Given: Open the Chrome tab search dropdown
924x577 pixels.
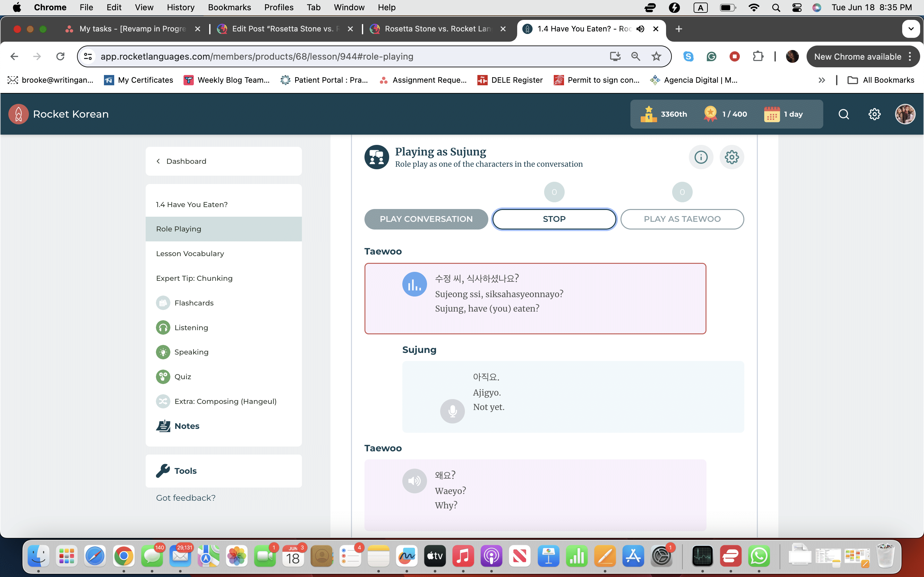Looking at the screenshot, I should tap(911, 29).
